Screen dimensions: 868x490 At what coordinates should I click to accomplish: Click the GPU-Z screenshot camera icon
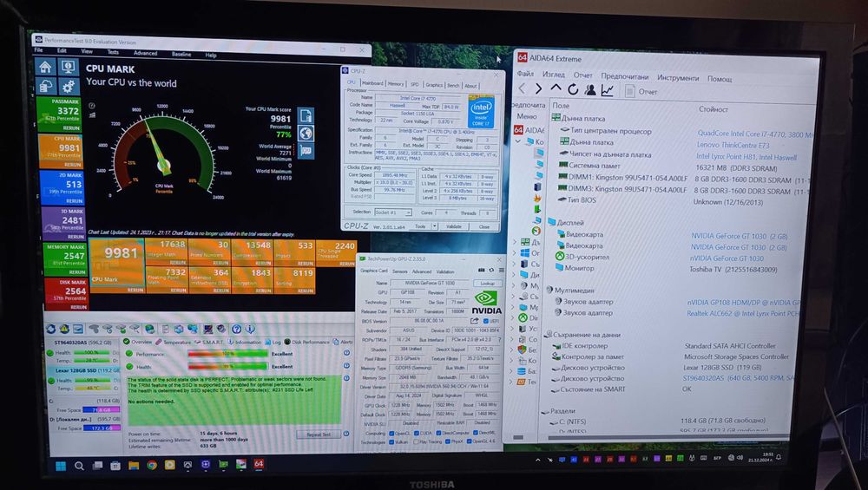(x=482, y=270)
